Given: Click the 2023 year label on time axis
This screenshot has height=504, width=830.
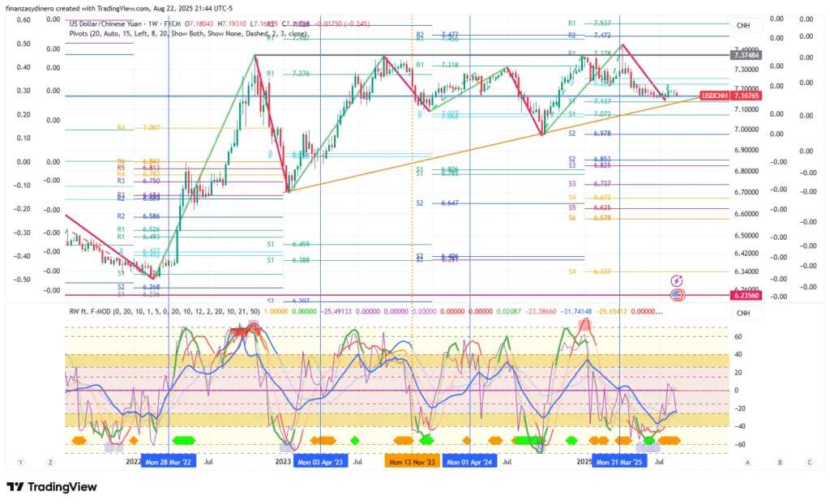Looking at the screenshot, I should [x=283, y=462].
